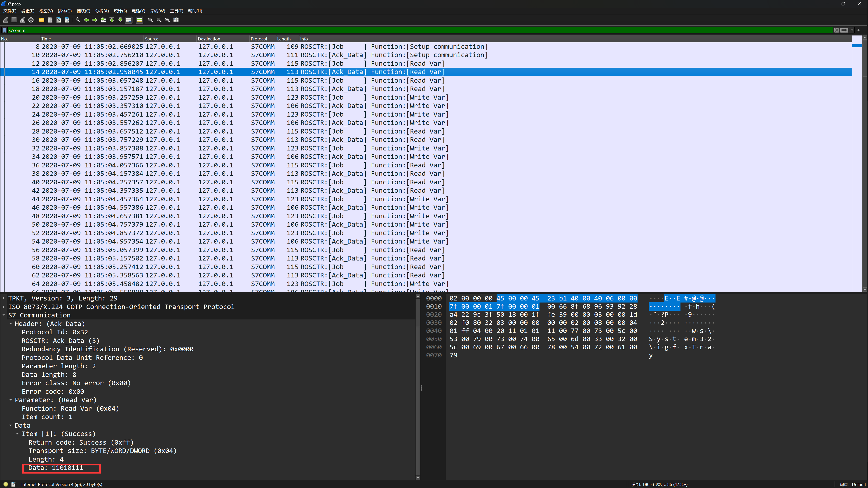Expand the TPKT, Version: 3 tree node
868x488 pixels.
(4, 298)
